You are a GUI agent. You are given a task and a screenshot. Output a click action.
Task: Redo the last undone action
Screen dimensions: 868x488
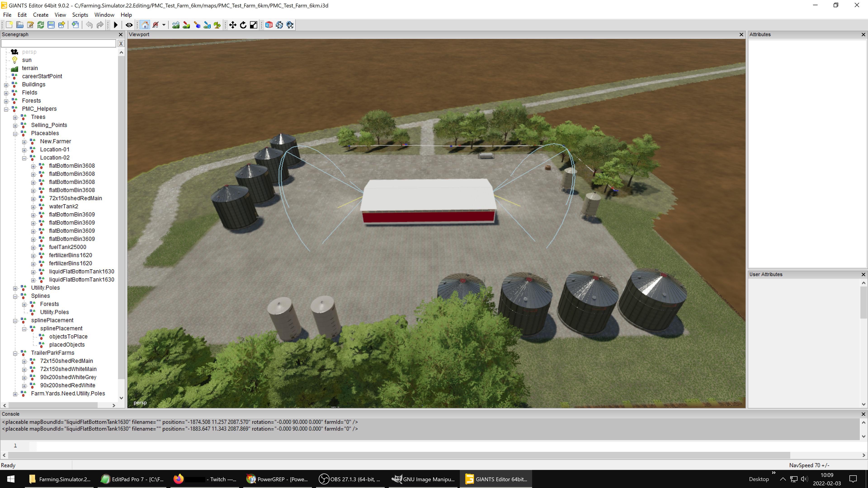100,25
